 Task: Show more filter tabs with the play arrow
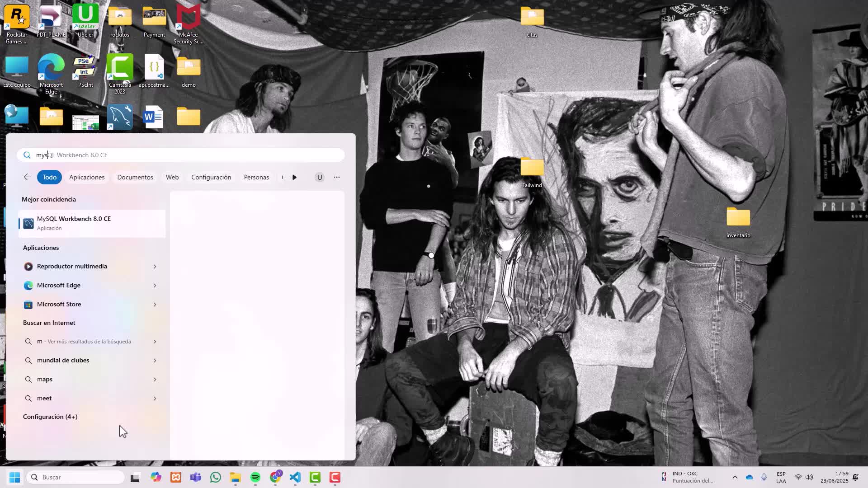[294, 177]
